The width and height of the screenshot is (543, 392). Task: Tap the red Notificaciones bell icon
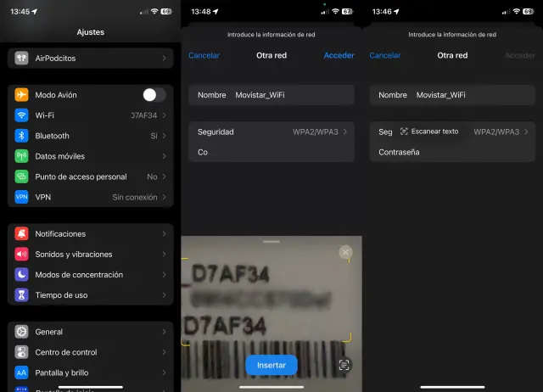coord(21,233)
